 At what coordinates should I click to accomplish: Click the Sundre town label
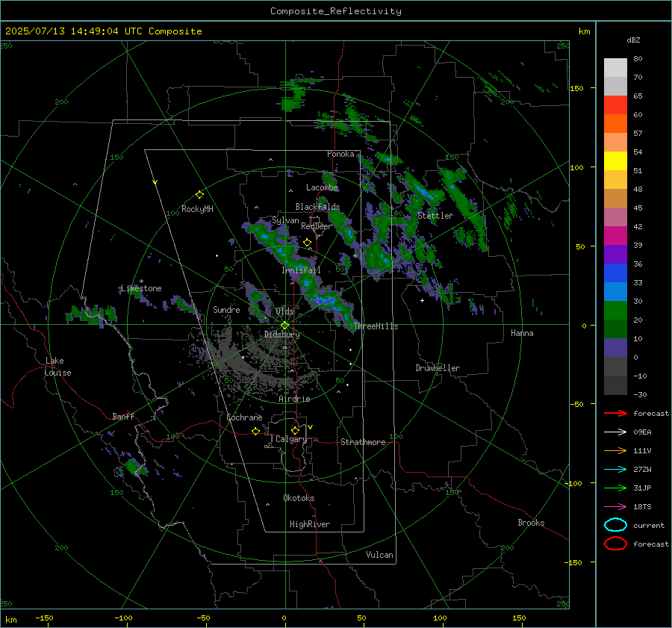[x=226, y=310]
